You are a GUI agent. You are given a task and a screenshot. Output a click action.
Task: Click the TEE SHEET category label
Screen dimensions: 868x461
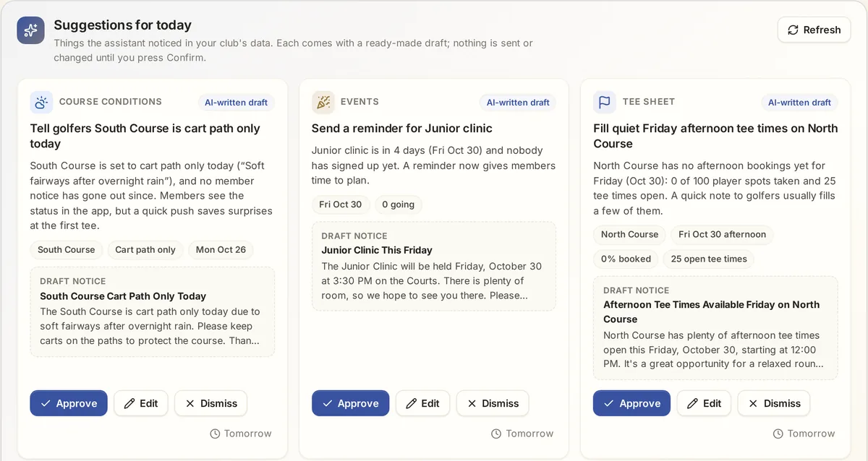[649, 102]
